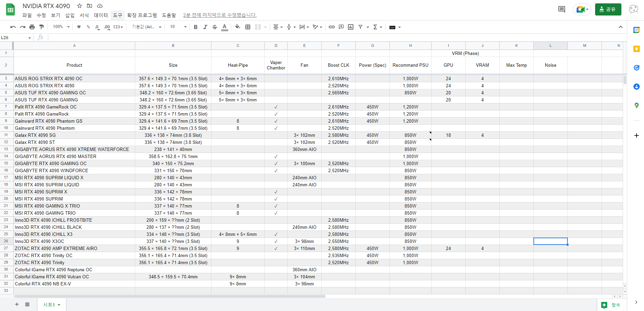Print the spreadsheet
This screenshot has width=644, height=311.
[x=32, y=27]
